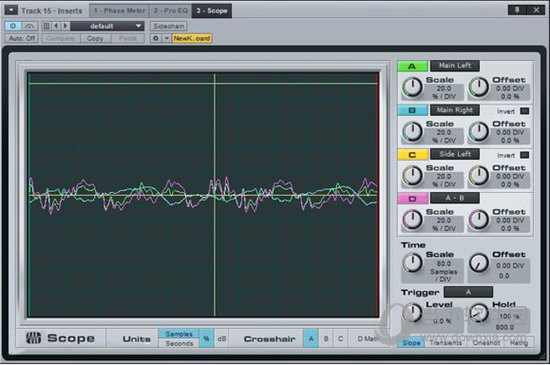Adjust channel B Scale knob
Viewport: 550px width, 365px height.
coord(412,132)
